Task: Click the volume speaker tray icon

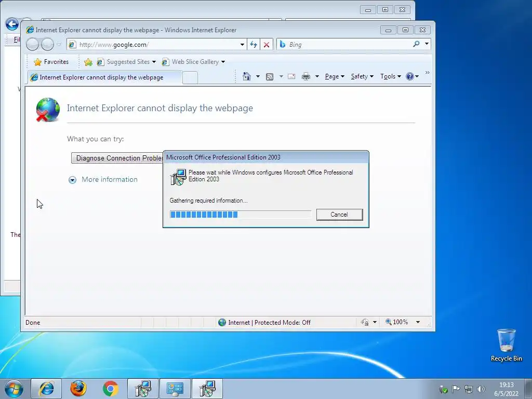Action: 481,389
